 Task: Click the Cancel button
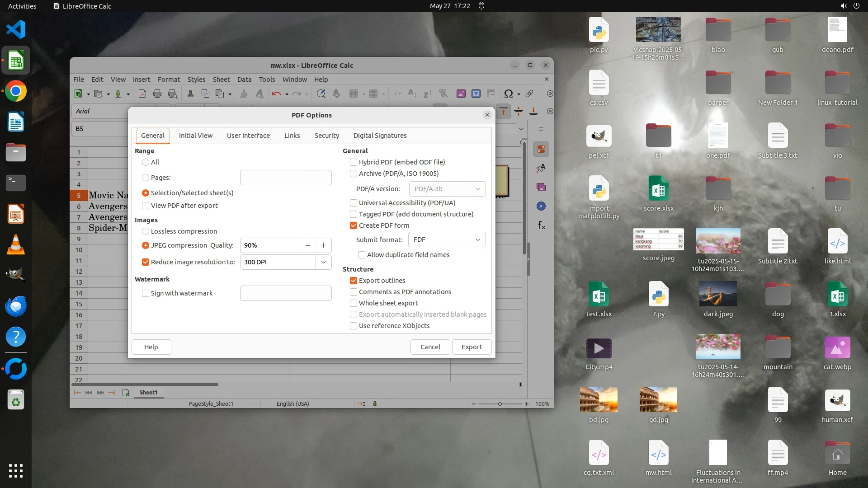pos(430,347)
